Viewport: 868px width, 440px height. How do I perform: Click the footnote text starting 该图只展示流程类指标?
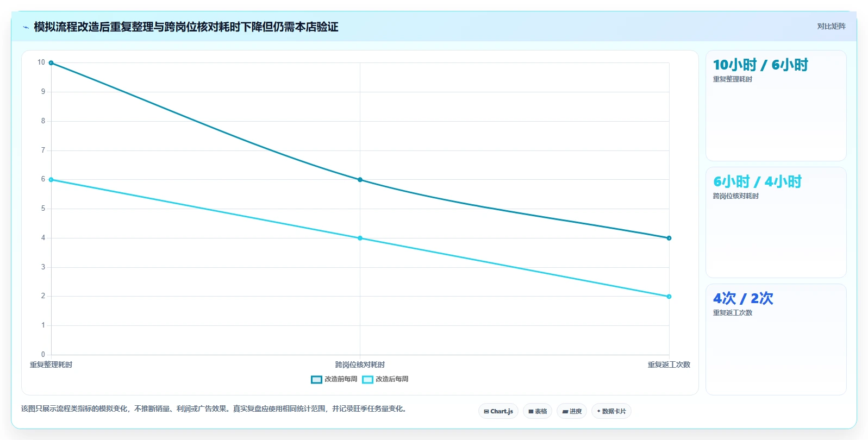click(x=215, y=408)
